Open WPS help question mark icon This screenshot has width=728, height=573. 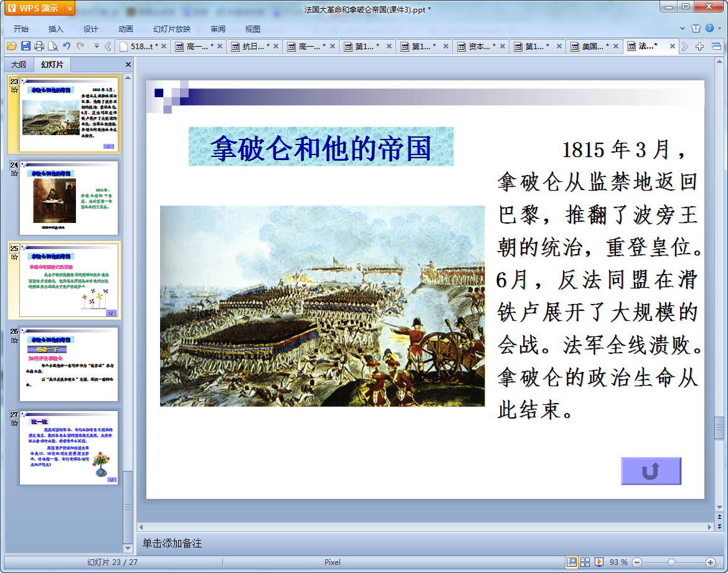click(709, 28)
